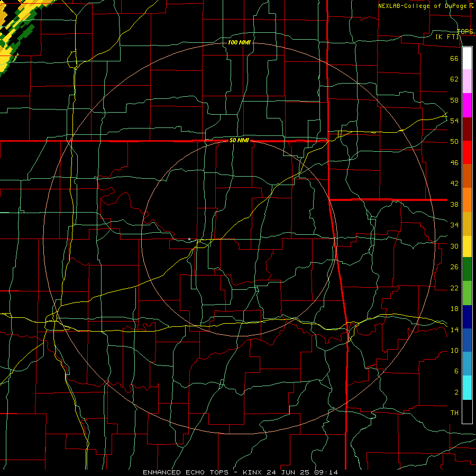Click the legend value 22
Screen dimensions: 476x476
[x=454, y=288]
